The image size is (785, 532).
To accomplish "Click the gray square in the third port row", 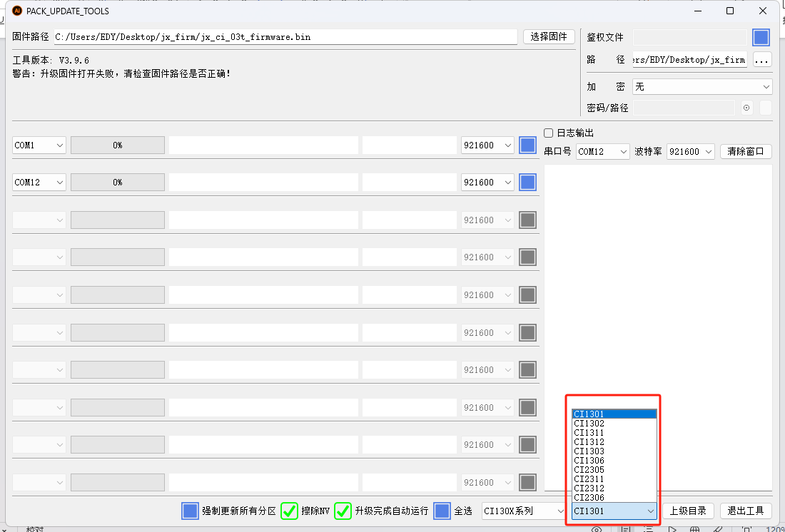I will [x=527, y=220].
